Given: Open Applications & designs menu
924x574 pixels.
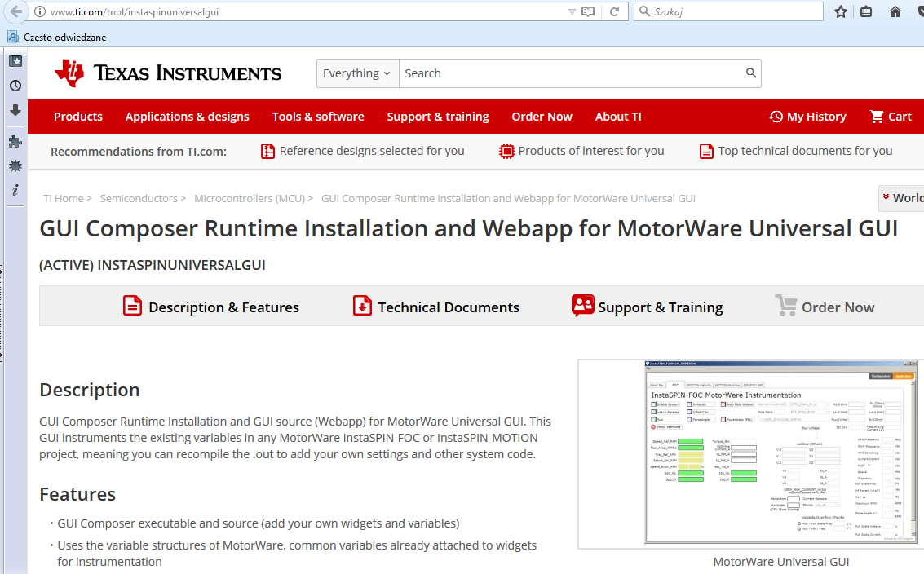Looking at the screenshot, I should 187,117.
